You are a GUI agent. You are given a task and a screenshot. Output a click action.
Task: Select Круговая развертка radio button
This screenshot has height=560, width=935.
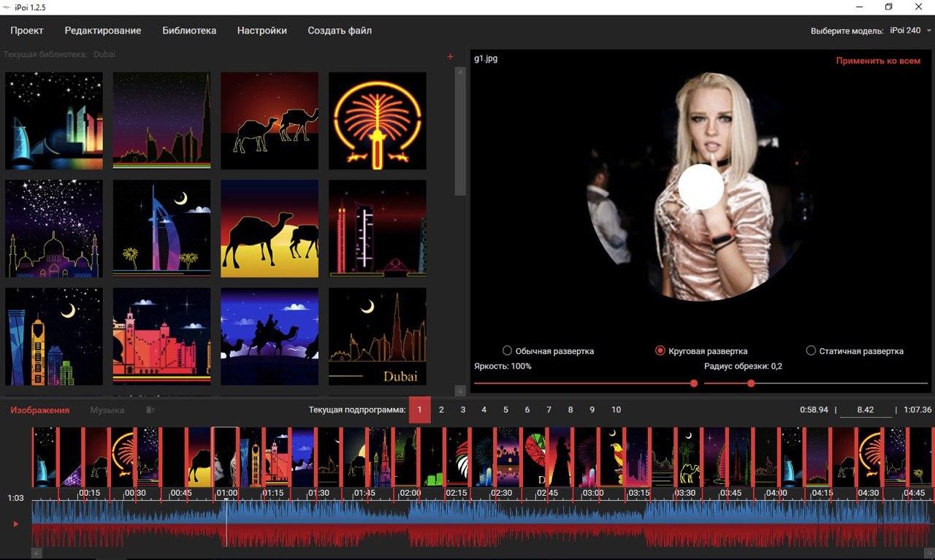[660, 350]
